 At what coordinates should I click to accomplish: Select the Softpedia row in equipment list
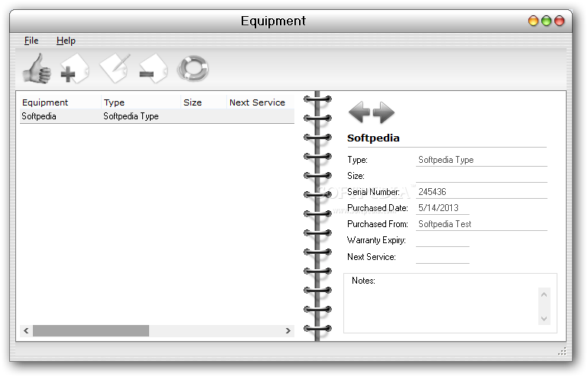coord(157,116)
